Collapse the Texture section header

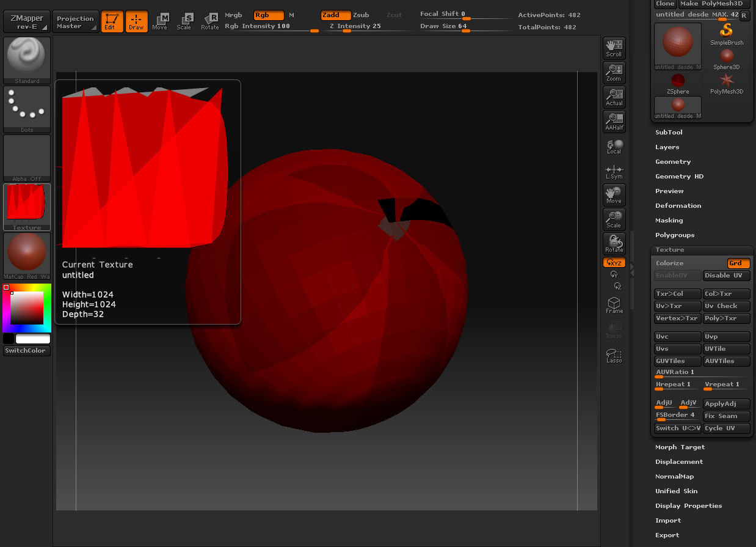[669, 250]
